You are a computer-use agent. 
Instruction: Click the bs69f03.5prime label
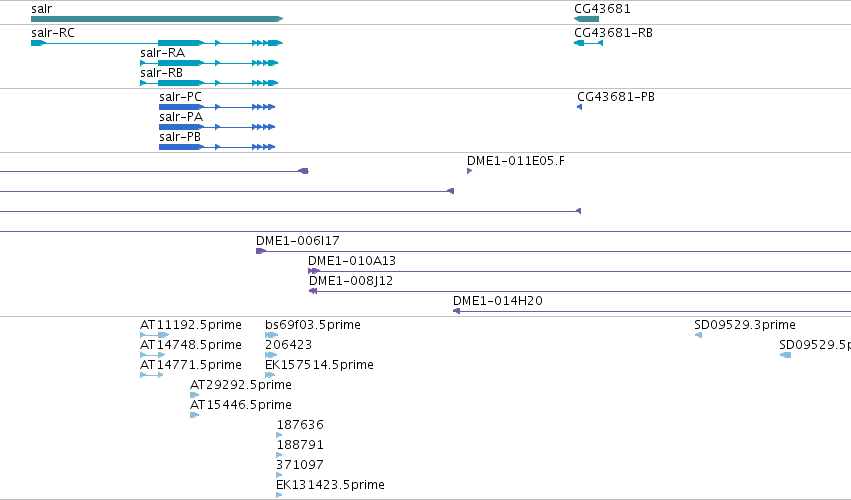(313, 325)
